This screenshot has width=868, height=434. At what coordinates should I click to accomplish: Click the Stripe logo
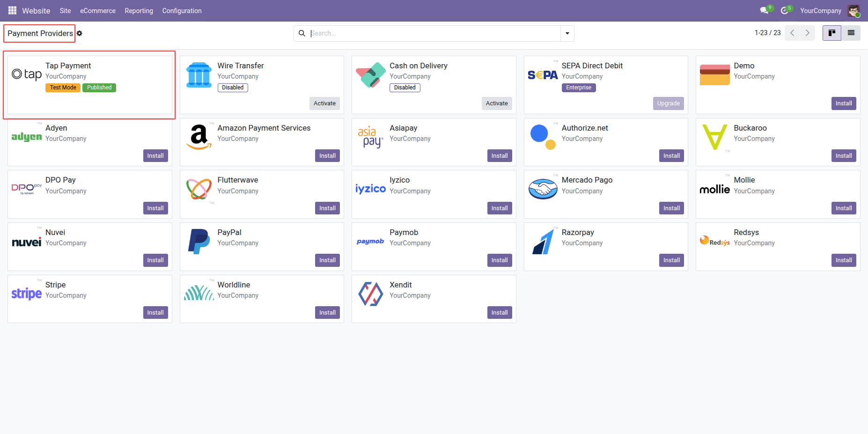click(x=27, y=294)
